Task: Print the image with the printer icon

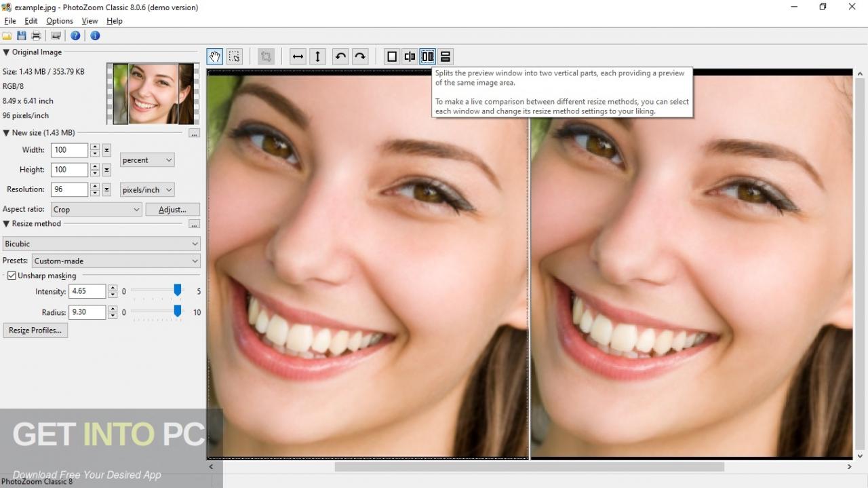Action: coord(37,35)
